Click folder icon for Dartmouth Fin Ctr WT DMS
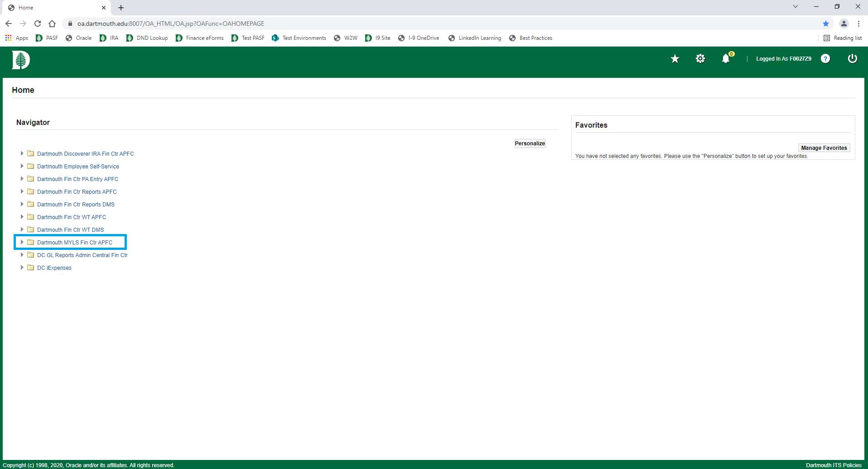This screenshot has width=868, height=469. click(x=31, y=230)
